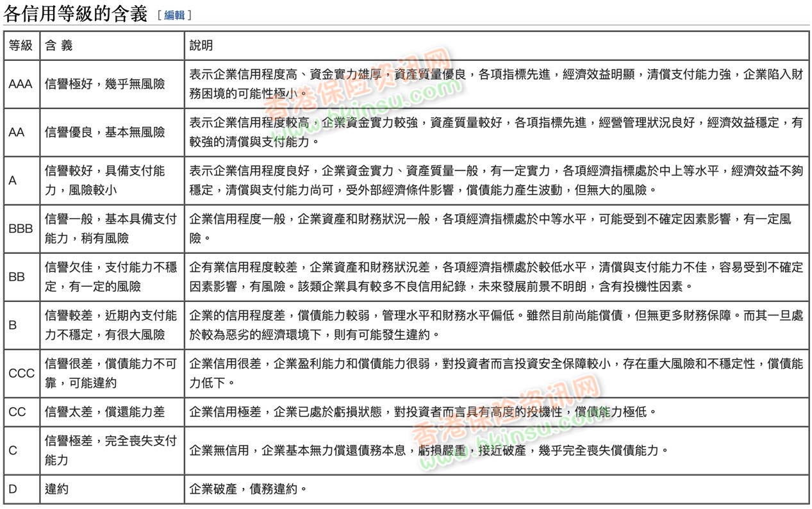
Task: Select the AAA grade cell
Action: click(x=22, y=84)
